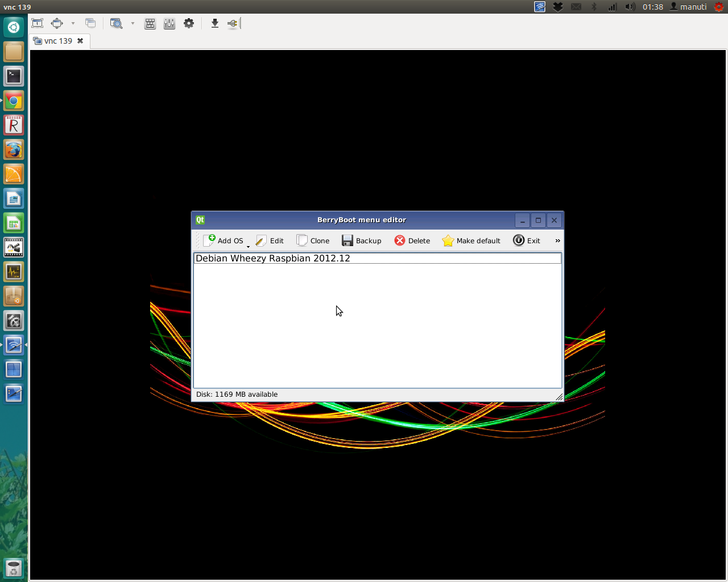Toggle the magnifier scaled mode button

(116, 23)
